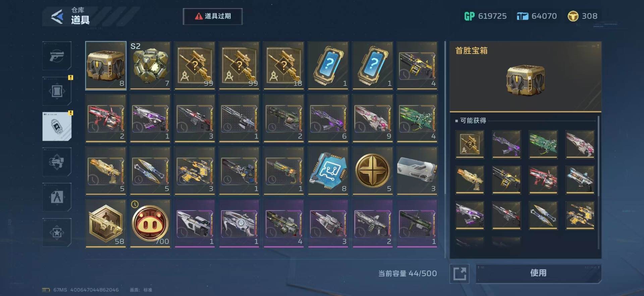Open the 道具过期 warning button
This screenshot has width=644, height=296.
(213, 16)
